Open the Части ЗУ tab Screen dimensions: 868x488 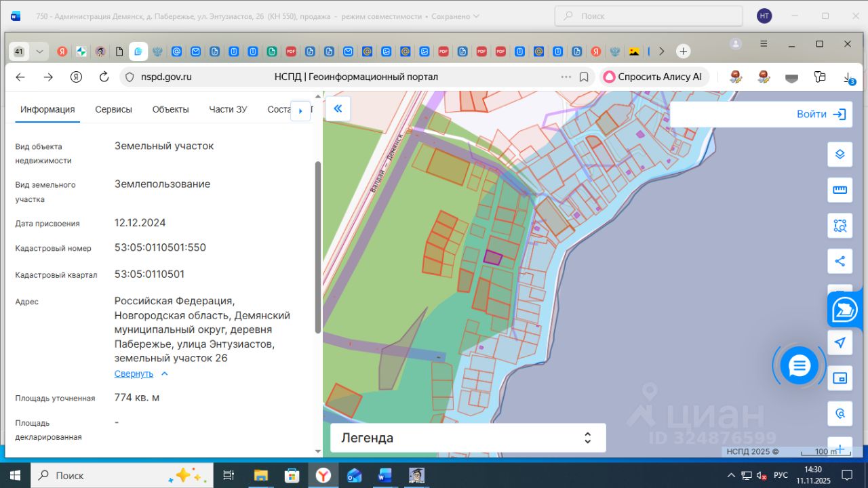228,109
